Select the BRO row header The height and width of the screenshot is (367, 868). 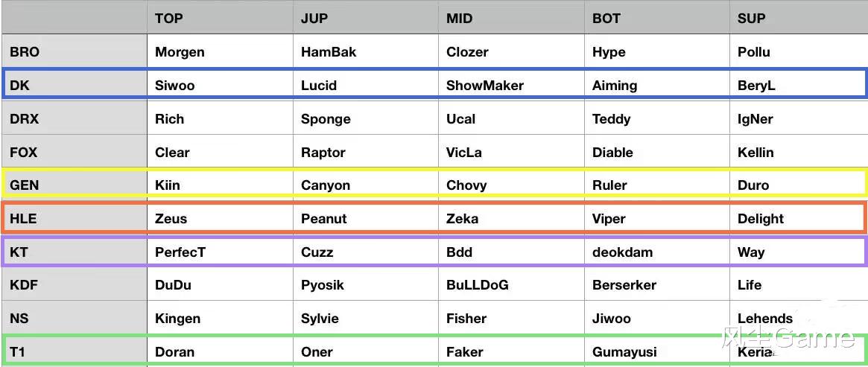point(75,52)
